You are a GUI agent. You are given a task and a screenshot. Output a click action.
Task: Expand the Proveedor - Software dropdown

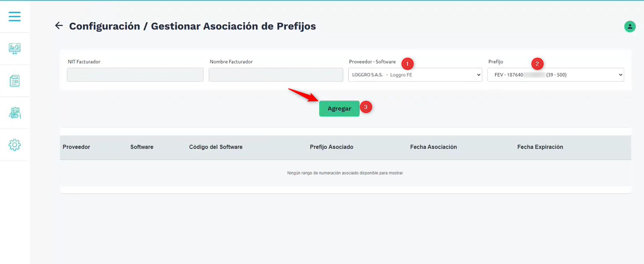point(415,75)
